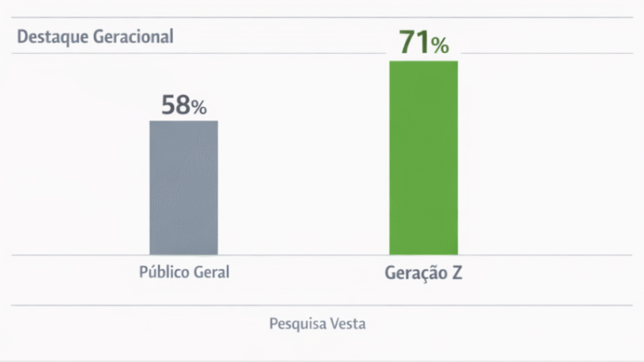Click the number 71 above green bar

pyautogui.click(x=414, y=43)
